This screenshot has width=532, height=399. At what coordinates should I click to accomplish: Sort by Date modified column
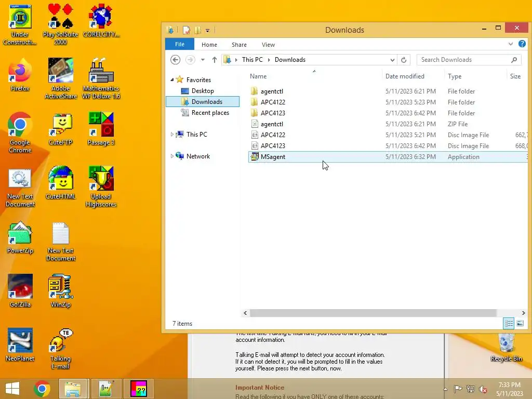tap(405, 76)
